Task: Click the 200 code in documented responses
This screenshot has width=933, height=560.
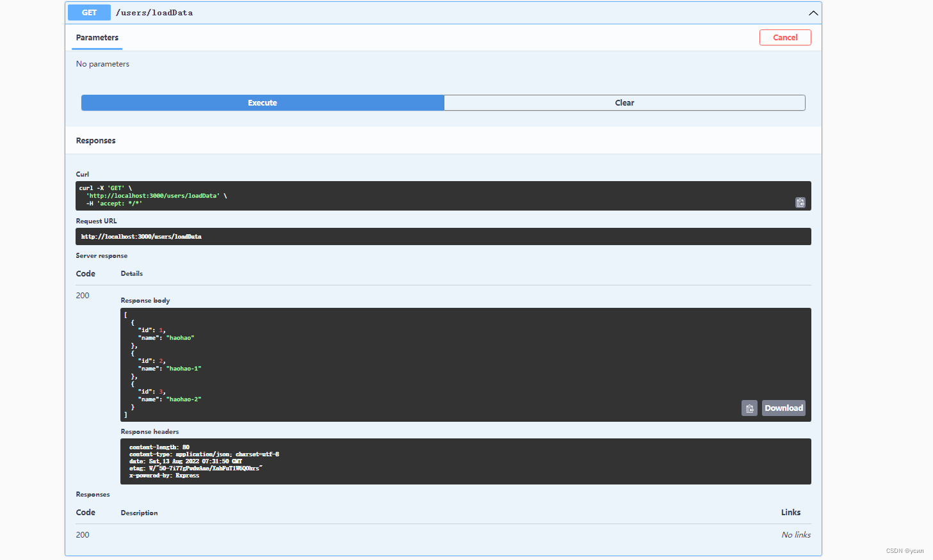Action: [83, 535]
